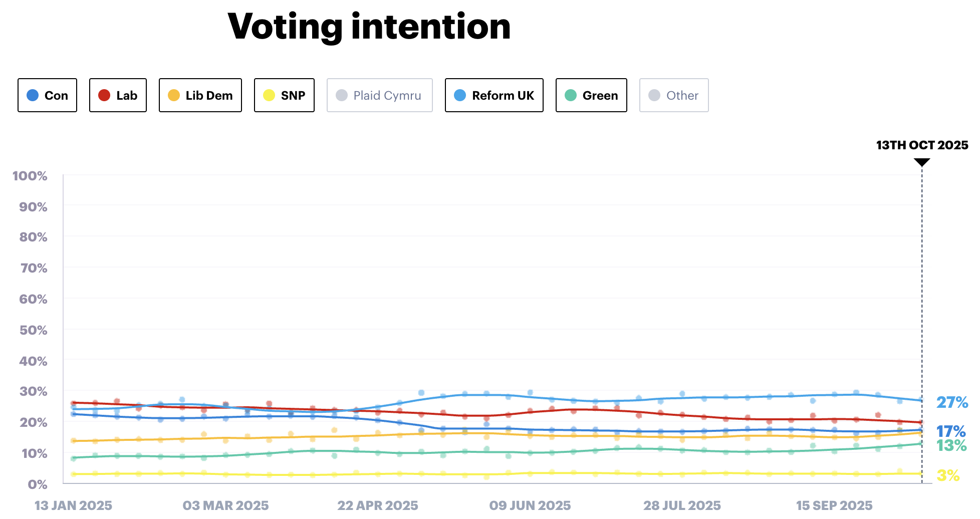
Task: Click the 17% Con end label
Action: click(x=951, y=431)
